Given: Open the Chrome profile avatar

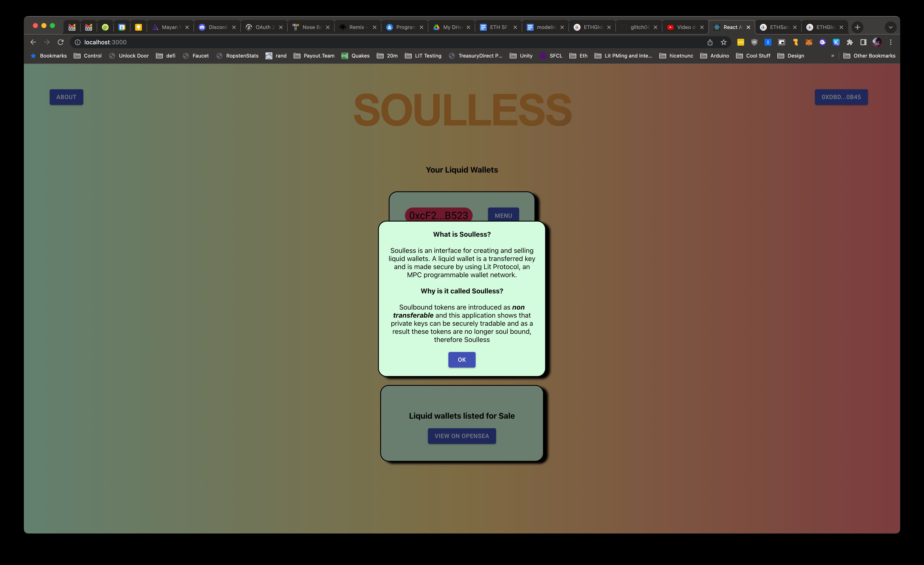Looking at the screenshot, I should 877,42.
